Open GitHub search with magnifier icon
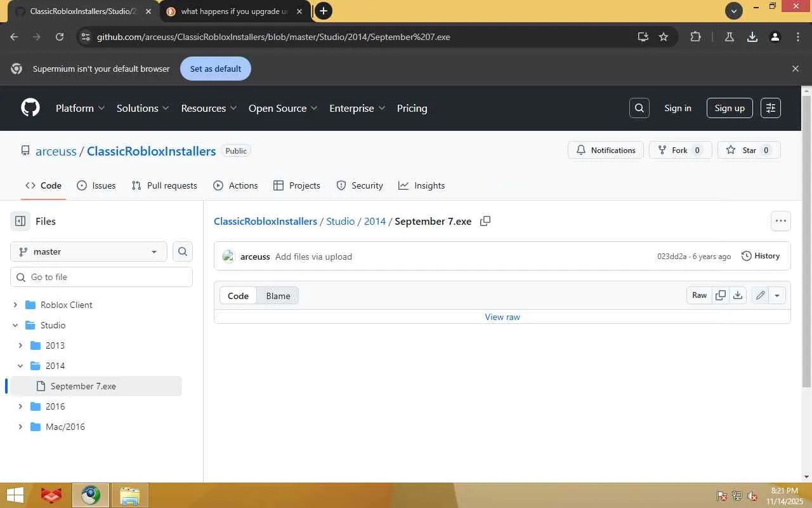Screen dimensions: 812x508 click(639, 108)
